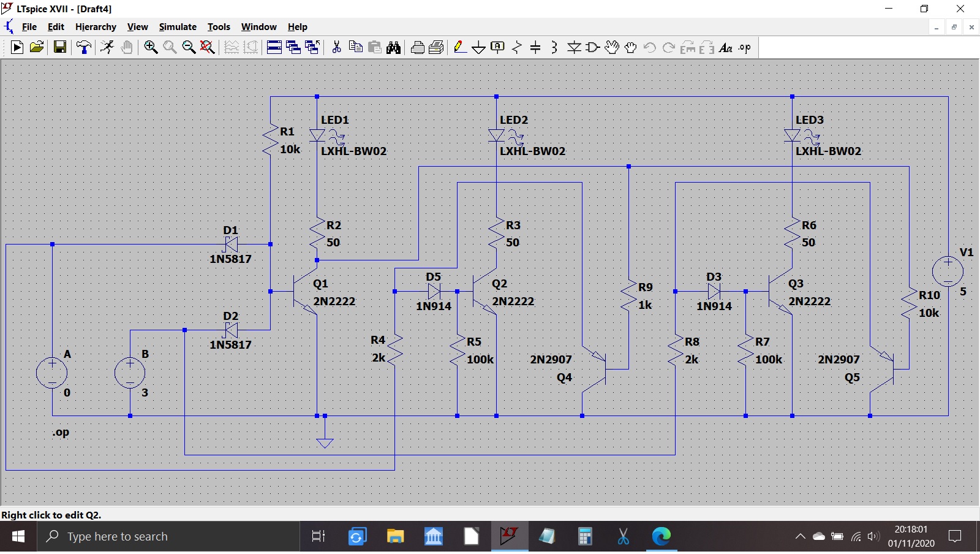Click the taskbar search box
980x554 pixels.
168,537
